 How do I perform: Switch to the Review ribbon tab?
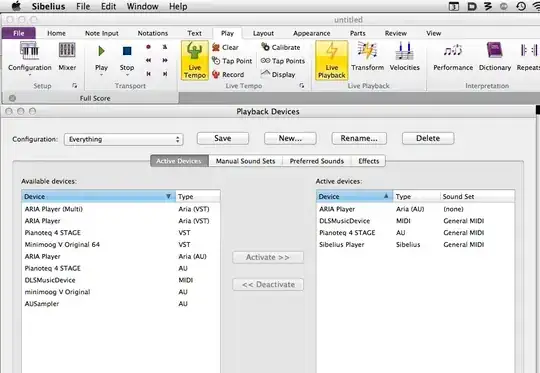pyautogui.click(x=395, y=33)
